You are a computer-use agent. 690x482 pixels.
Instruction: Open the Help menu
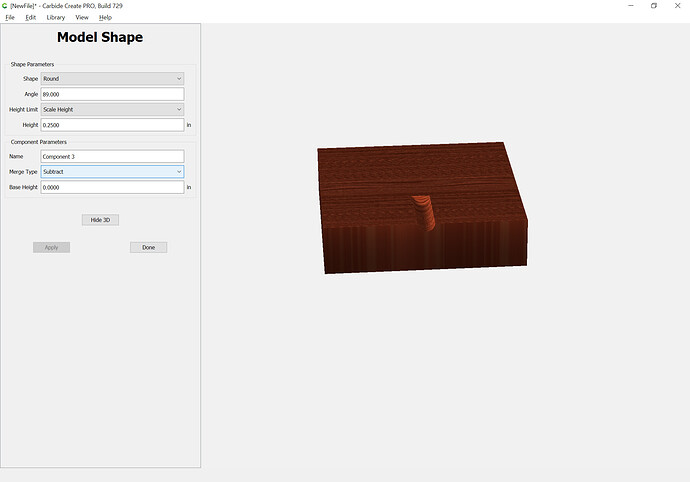pyautogui.click(x=105, y=17)
